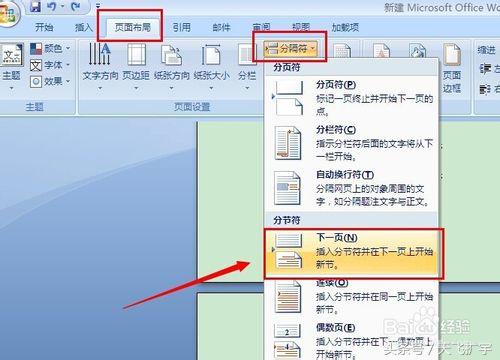Screen dimensions: 500x360
Task: Open the 颜色 theme colors dropdown
Action: point(50,49)
